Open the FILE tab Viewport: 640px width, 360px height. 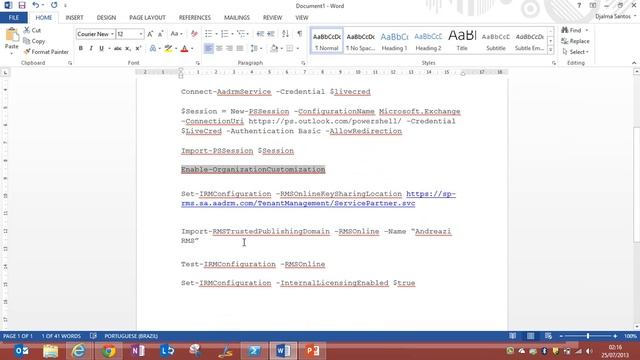coord(13,18)
